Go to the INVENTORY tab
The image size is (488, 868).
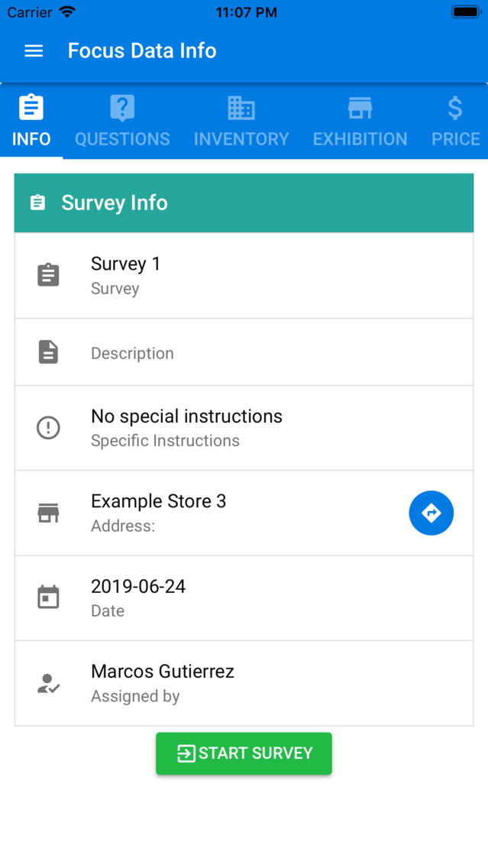click(x=241, y=121)
